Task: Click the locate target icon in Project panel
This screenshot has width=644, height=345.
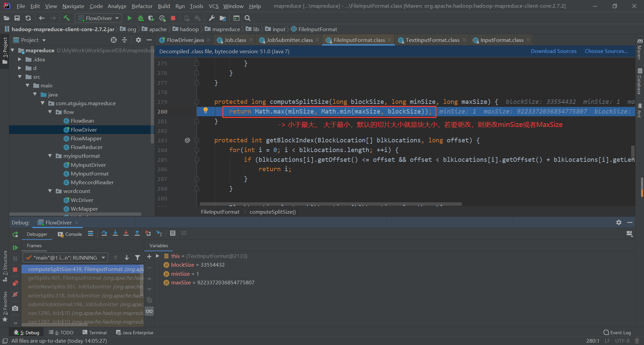Action: (114, 40)
